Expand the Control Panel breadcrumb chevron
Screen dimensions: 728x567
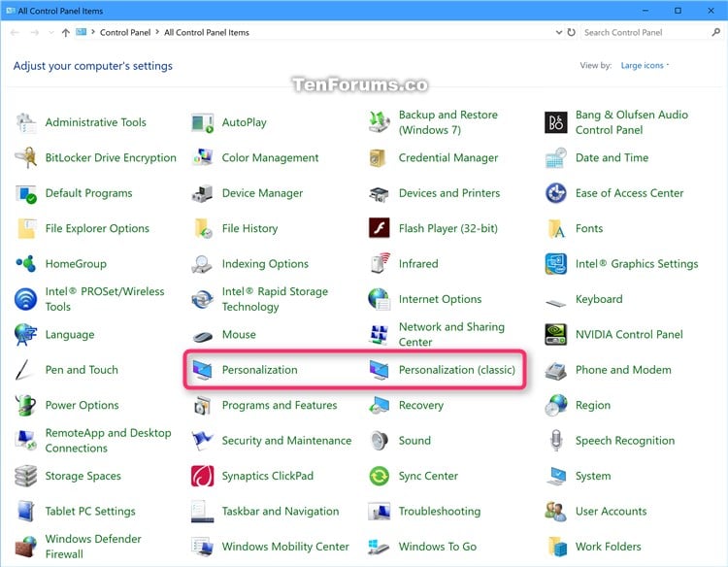(157, 32)
